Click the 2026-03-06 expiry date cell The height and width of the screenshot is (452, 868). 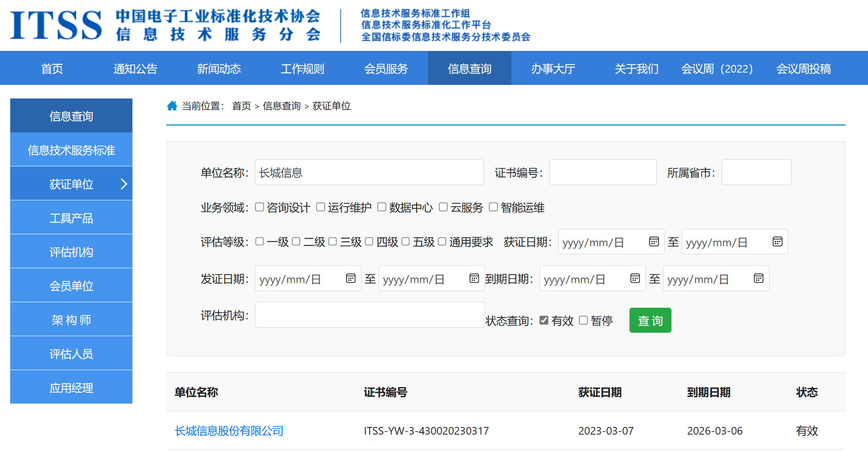(x=715, y=431)
